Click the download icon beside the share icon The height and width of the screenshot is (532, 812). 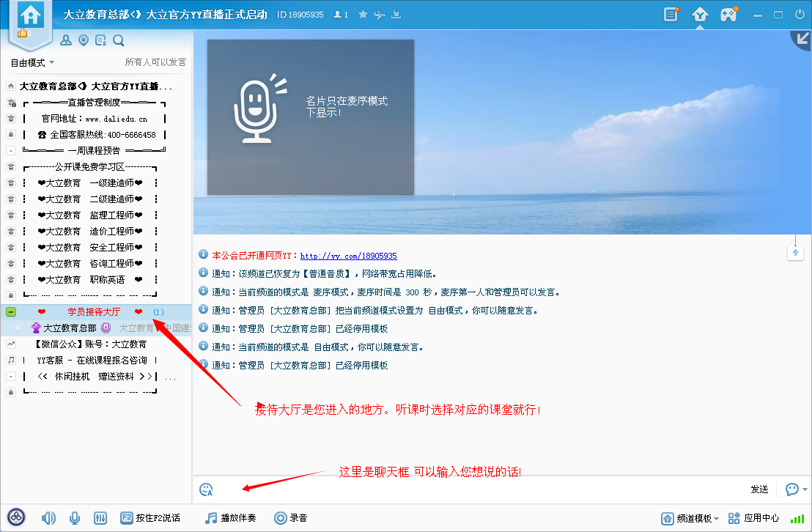tap(396, 15)
